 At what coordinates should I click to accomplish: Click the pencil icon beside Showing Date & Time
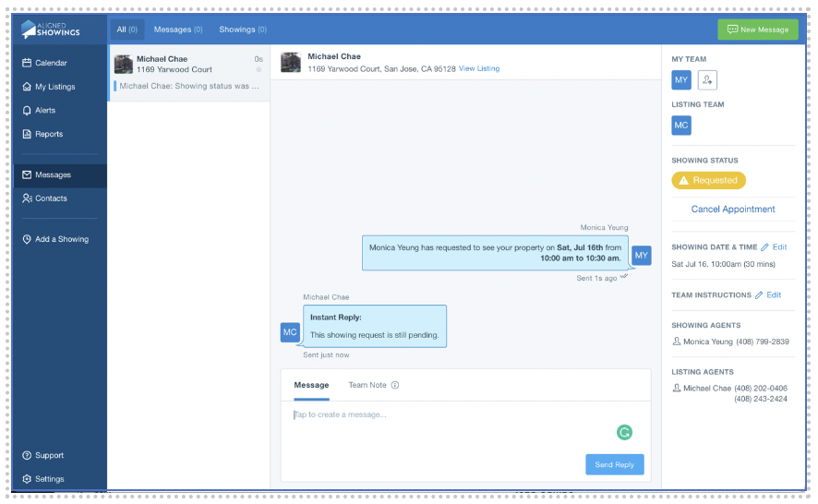tap(764, 247)
